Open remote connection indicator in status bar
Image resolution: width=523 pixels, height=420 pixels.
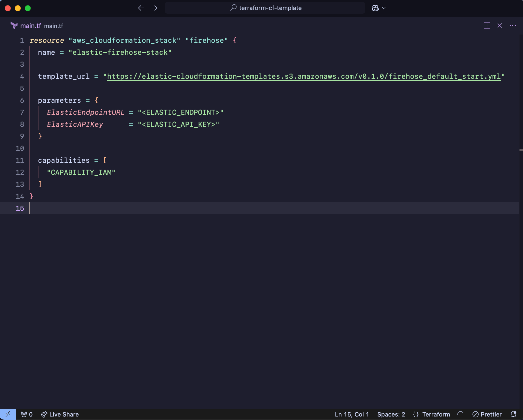pyautogui.click(x=8, y=414)
